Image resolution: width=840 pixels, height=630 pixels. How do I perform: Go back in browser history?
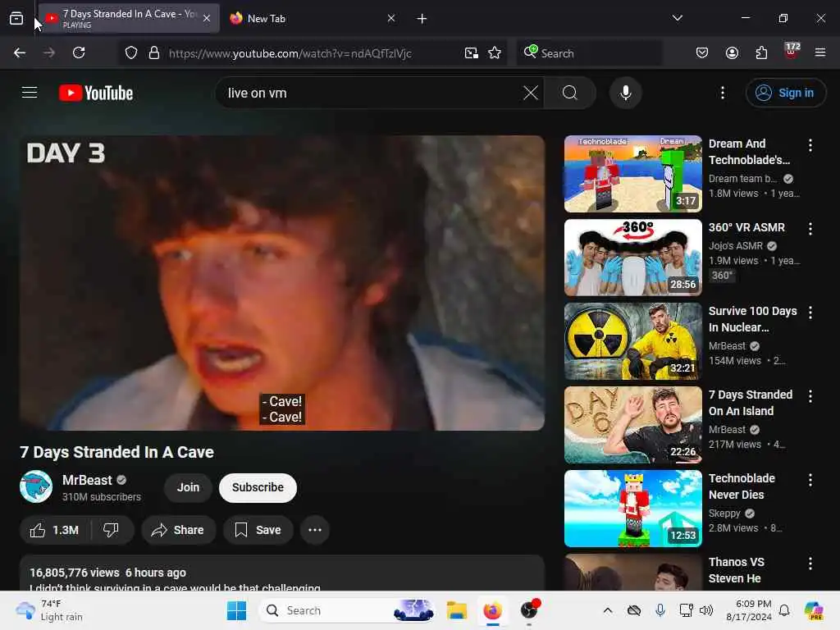pos(20,52)
